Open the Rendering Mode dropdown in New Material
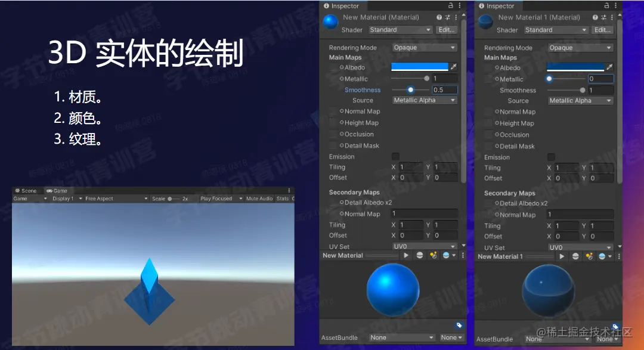Image resolution: width=644 pixels, height=350 pixels. click(x=425, y=47)
